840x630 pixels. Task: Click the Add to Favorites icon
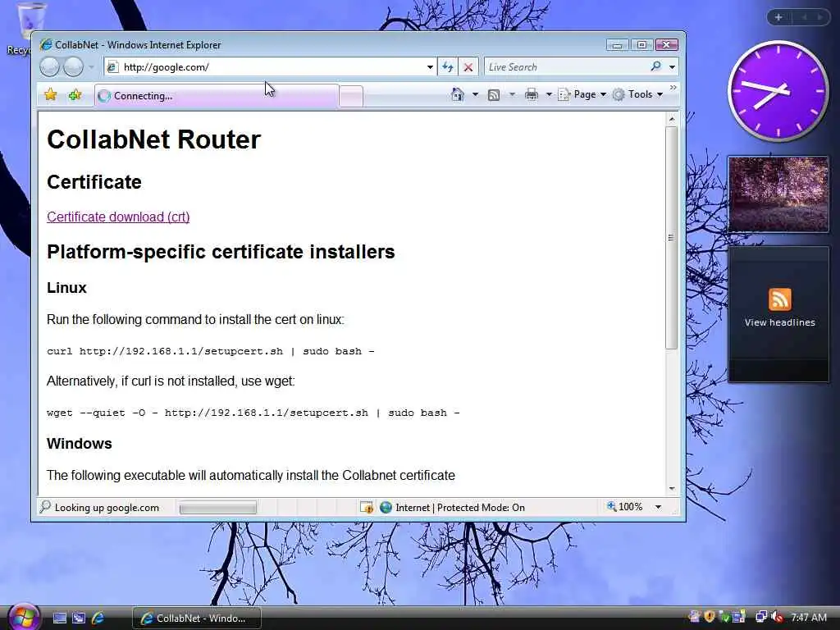pyautogui.click(x=75, y=95)
